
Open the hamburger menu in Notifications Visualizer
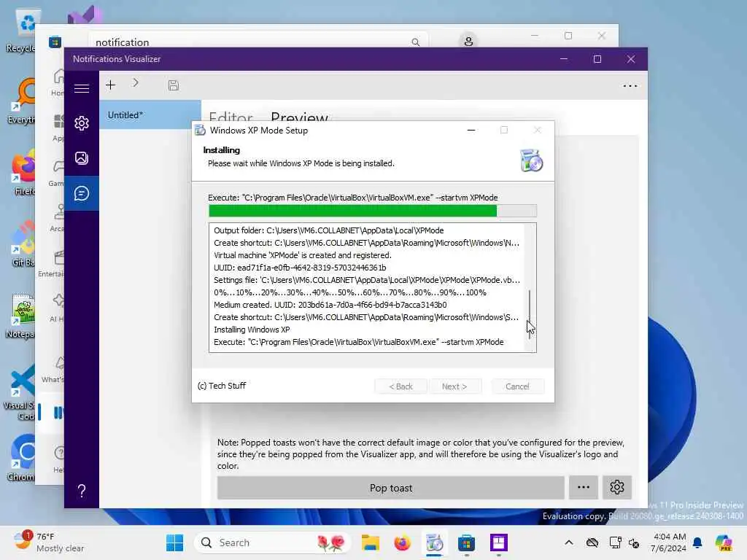[82, 88]
